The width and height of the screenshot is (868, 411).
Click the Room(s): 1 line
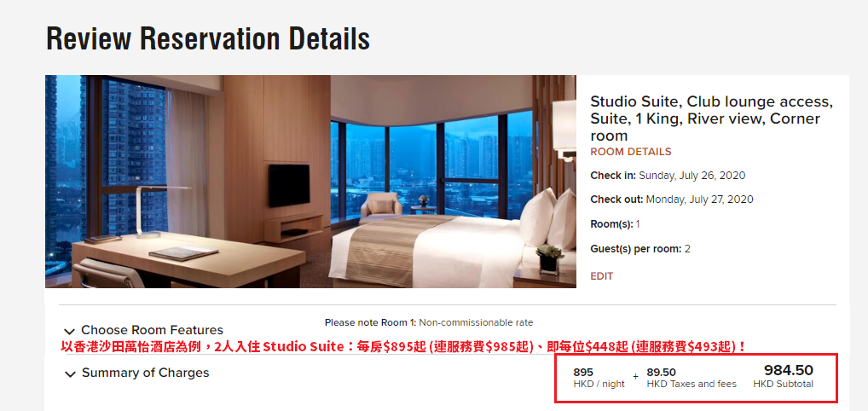615,224
